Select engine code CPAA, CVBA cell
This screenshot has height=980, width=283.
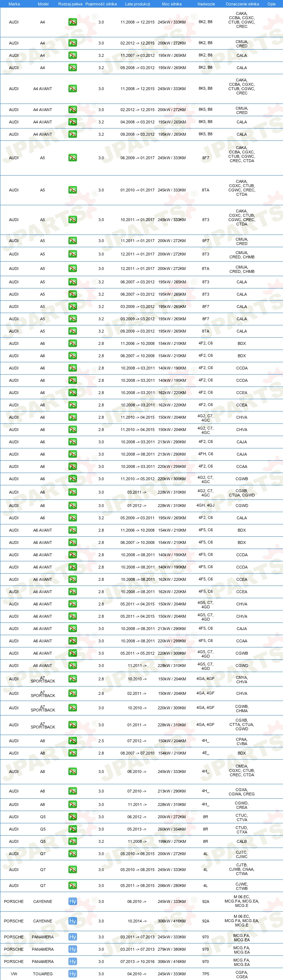click(241, 741)
